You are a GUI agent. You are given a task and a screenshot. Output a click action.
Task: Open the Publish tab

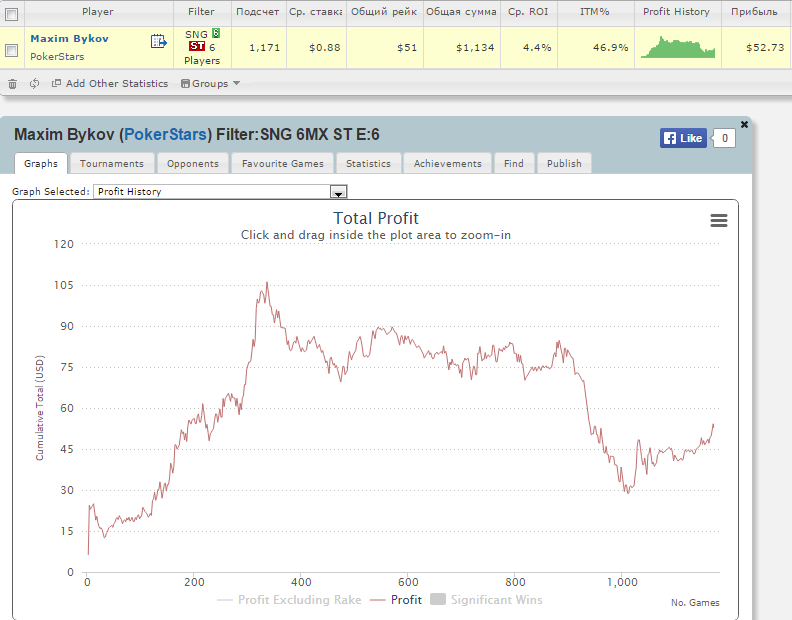(564, 163)
